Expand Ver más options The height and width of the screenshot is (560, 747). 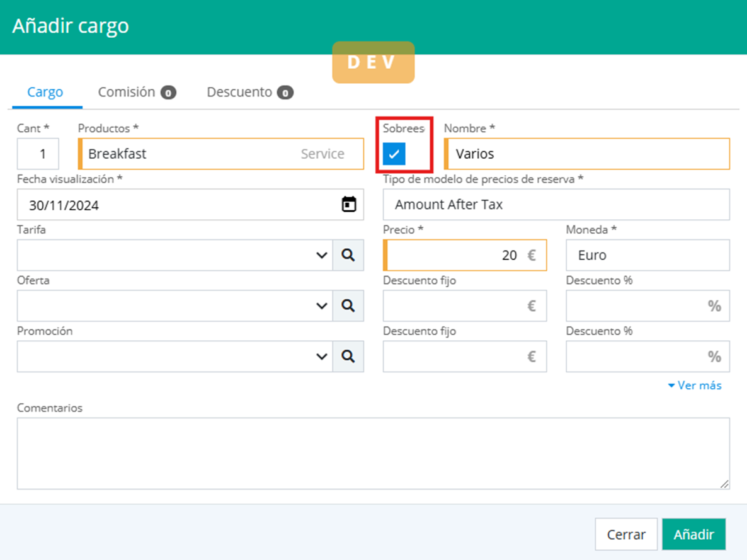pyautogui.click(x=695, y=386)
